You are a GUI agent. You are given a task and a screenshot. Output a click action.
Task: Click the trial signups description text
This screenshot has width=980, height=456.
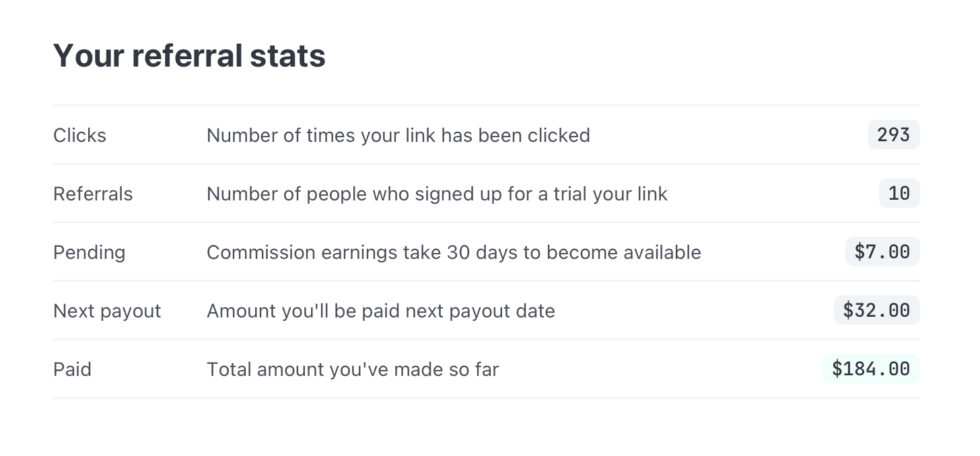tap(437, 194)
